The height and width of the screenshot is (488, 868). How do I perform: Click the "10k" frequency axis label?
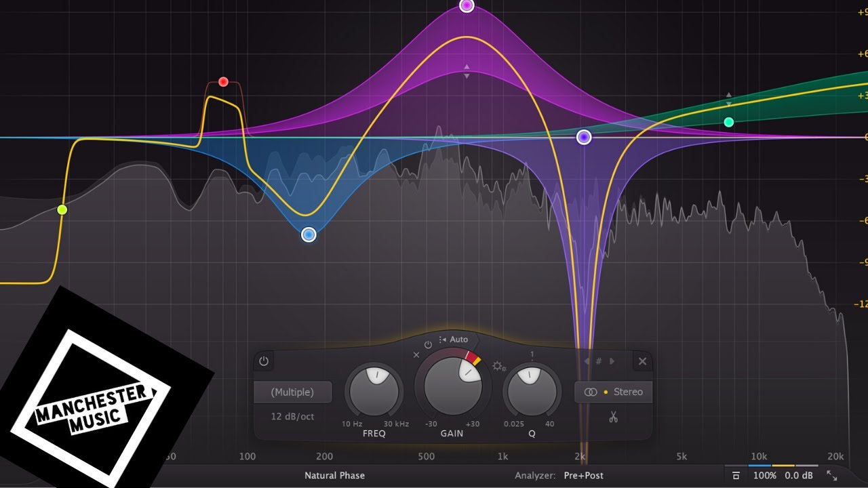(759, 456)
